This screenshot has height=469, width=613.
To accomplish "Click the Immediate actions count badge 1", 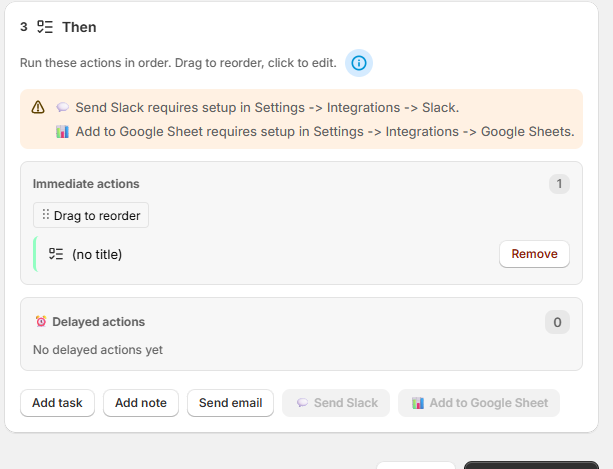I will pos(559,184).
